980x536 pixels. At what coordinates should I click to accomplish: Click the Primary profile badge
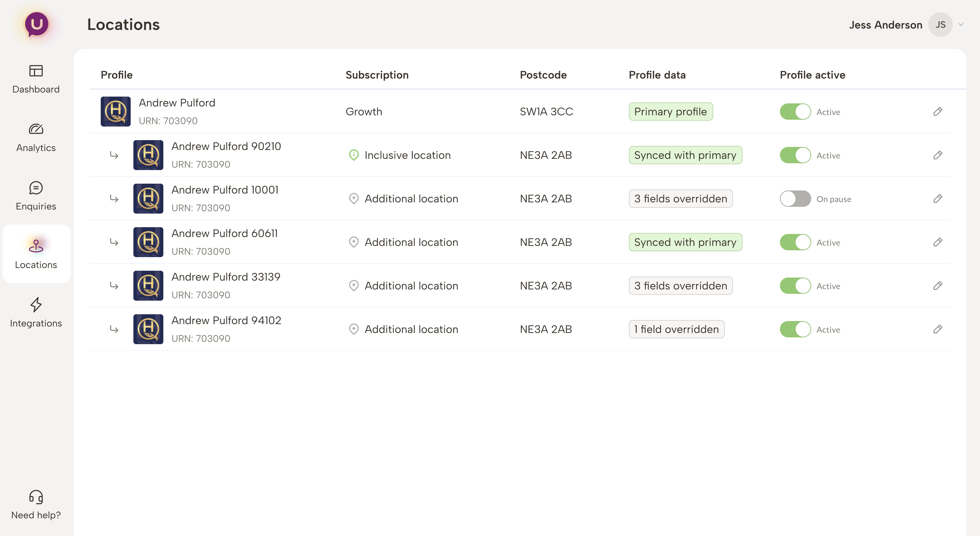[671, 112]
